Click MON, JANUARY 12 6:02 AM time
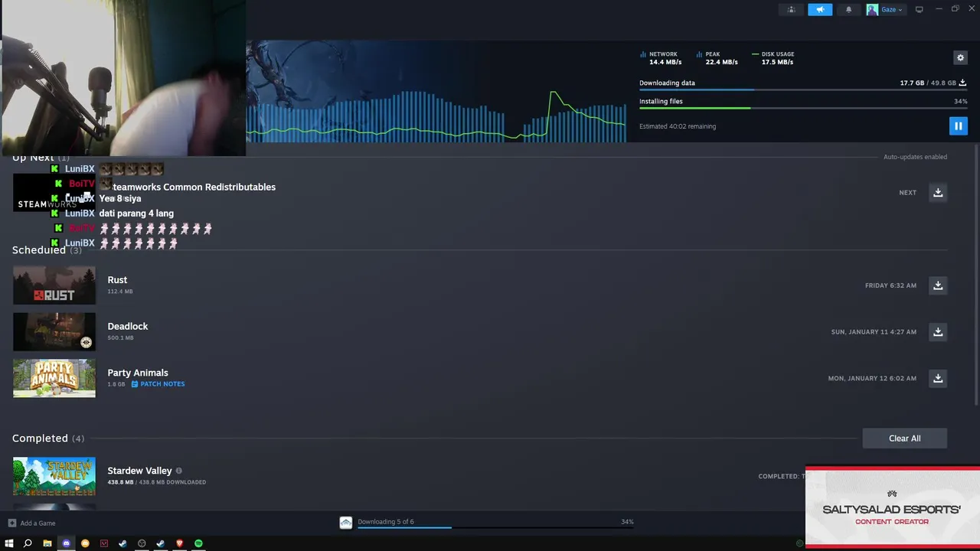 tap(872, 378)
